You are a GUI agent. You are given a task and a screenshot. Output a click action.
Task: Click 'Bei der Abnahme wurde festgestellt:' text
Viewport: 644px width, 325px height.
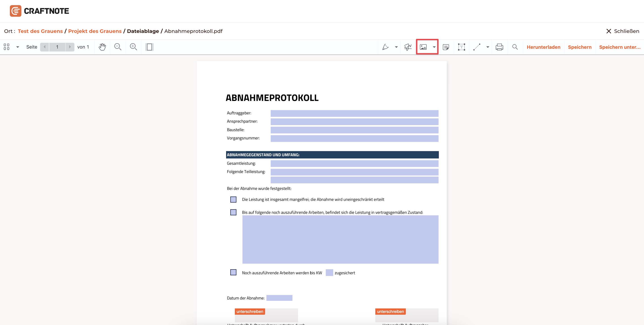point(259,188)
